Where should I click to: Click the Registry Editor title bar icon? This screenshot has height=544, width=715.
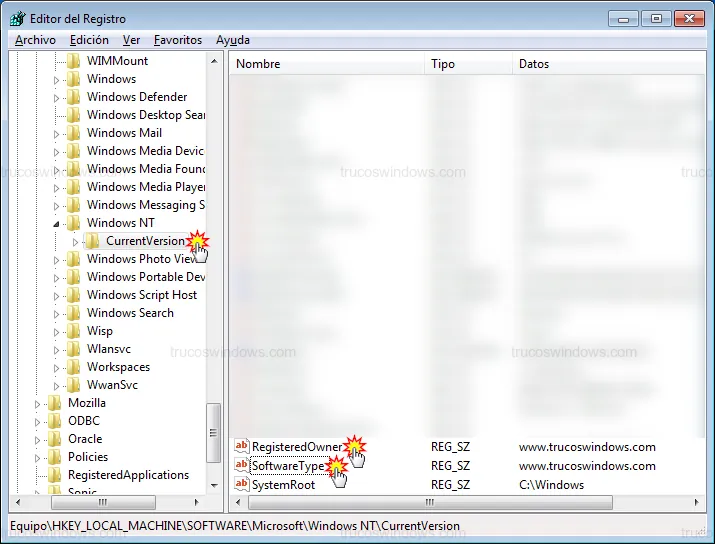pyautogui.click(x=18, y=18)
